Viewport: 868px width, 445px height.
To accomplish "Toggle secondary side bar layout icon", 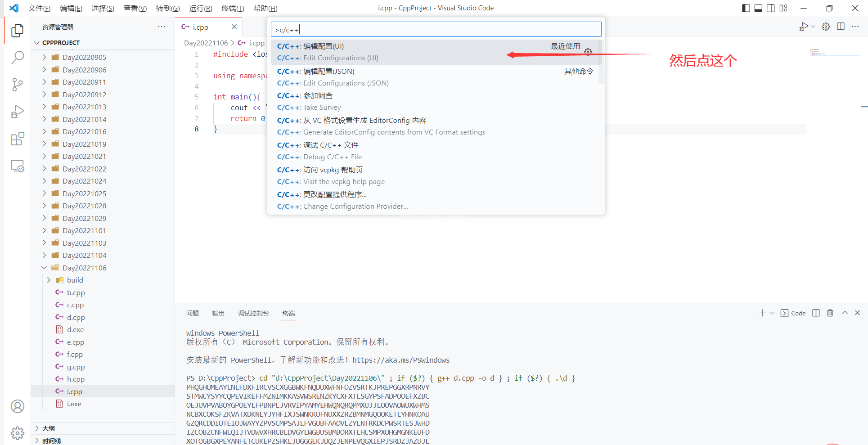I will click(771, 8).
